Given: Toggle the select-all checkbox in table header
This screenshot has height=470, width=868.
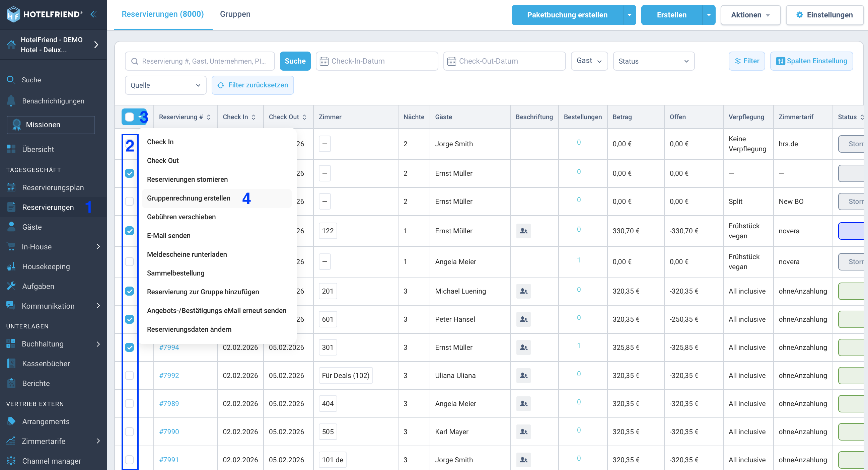Looking at the screenshot, I should click(x=129, y=117).
